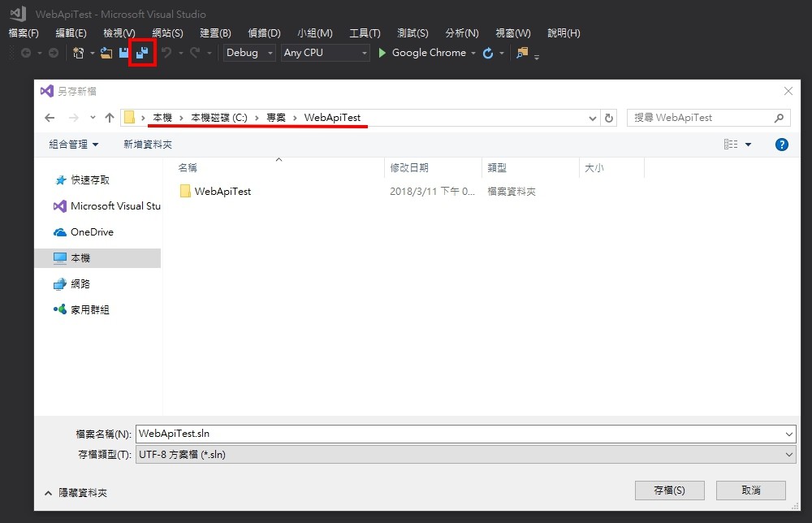Open the Open File toolbar icon

[106, 53]
